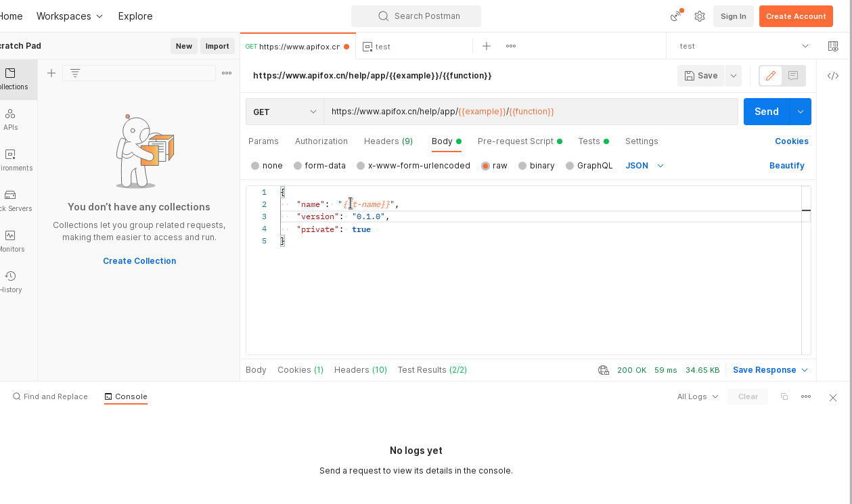Expand the Send button arrow options
The width and height of the screenshot is (852, 504).
tap(800, 112)
